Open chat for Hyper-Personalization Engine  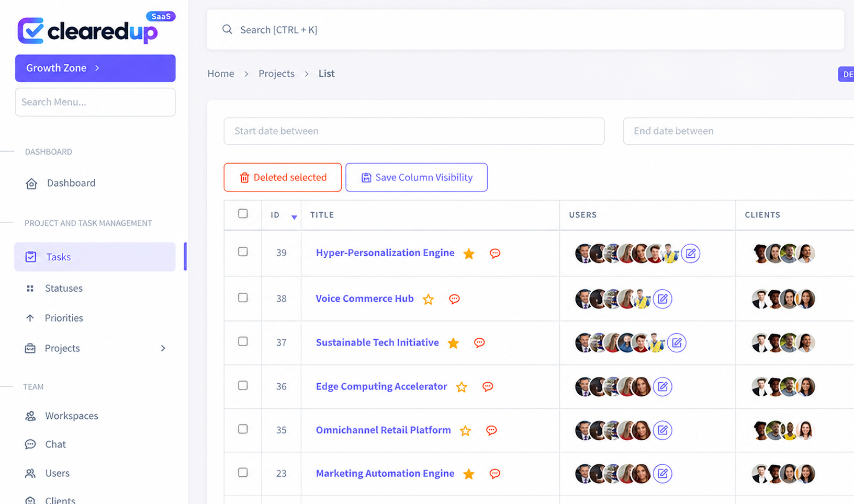[495, 254]
